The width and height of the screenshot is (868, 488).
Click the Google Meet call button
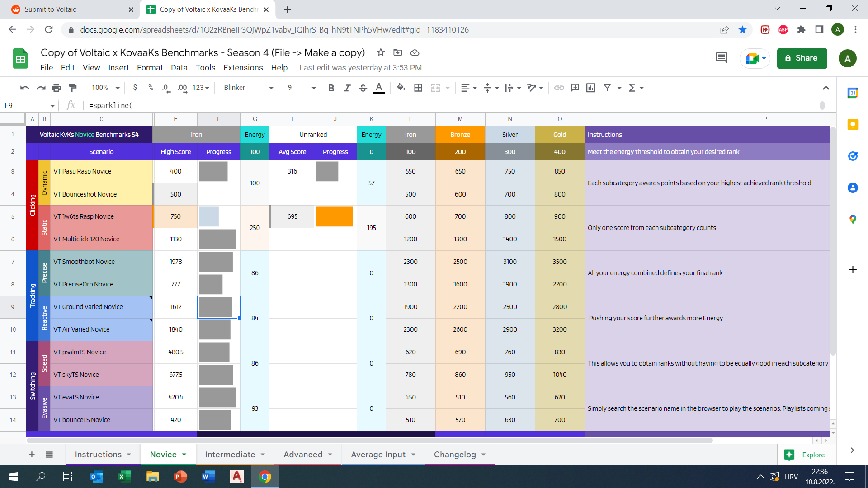[755, 58]
